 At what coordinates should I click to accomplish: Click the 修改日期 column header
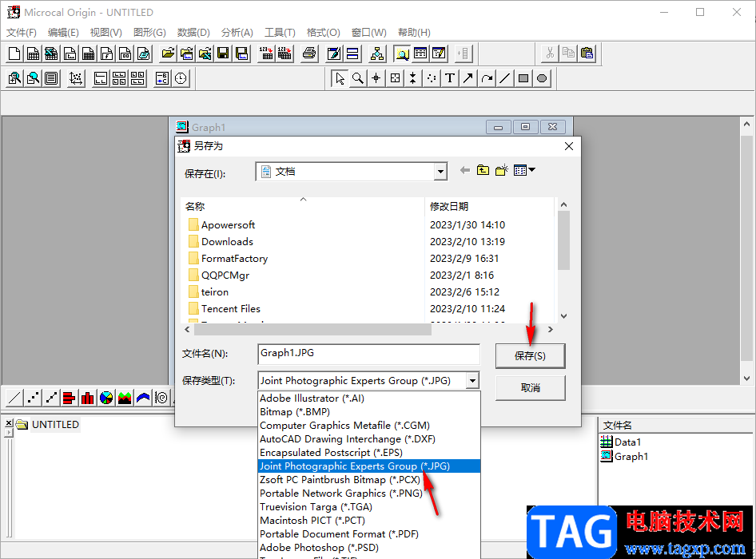(x=489, y=206)
